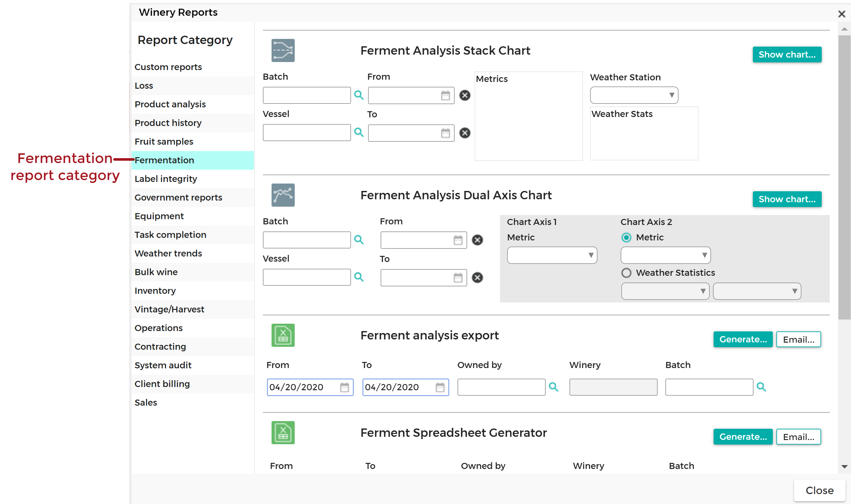Image resolution: width=851 pixels, height=504 pixels.
Task: Open second Weather Statistics dropdown
Action: (757, 291)
